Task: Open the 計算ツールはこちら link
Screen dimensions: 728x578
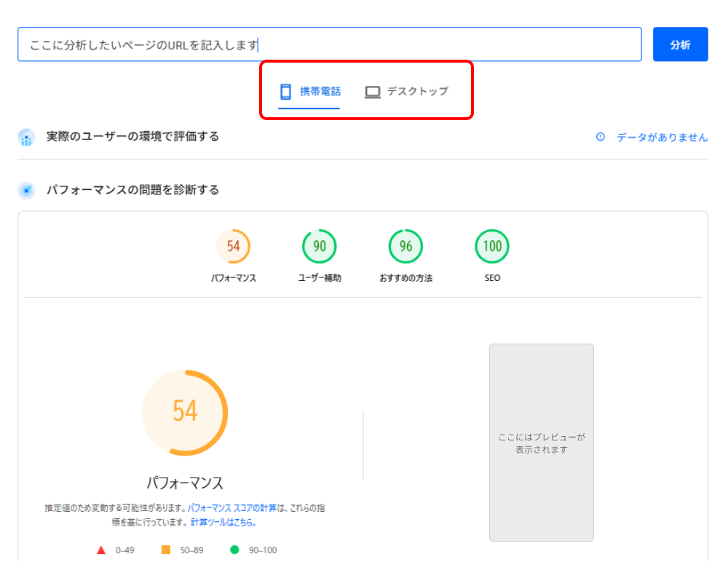Action: click(223, 523)
